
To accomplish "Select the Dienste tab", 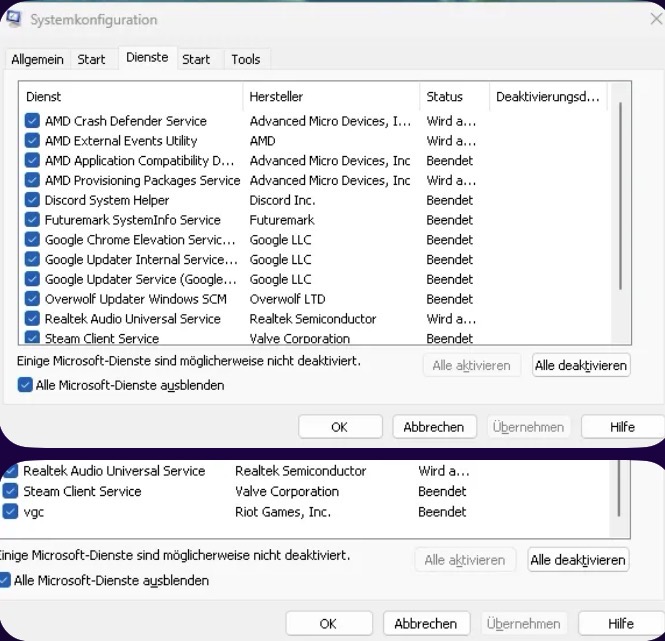I will coord(147,57).
